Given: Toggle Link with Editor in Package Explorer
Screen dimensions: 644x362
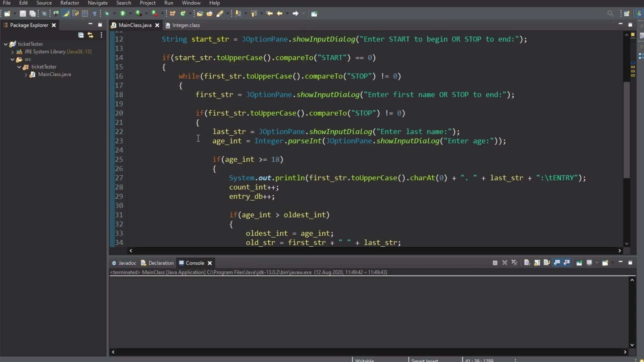Looking at the screenshot, I should click(90, 35).
